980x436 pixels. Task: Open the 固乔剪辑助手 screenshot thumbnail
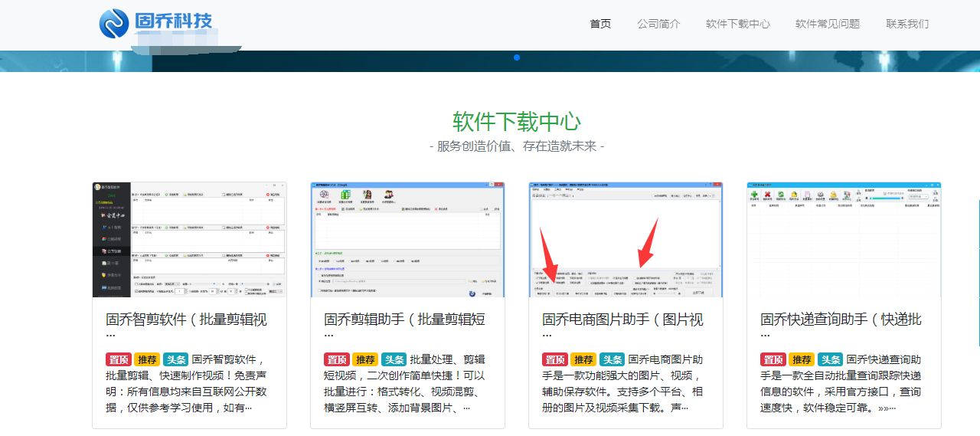click(x=407, y=239)
